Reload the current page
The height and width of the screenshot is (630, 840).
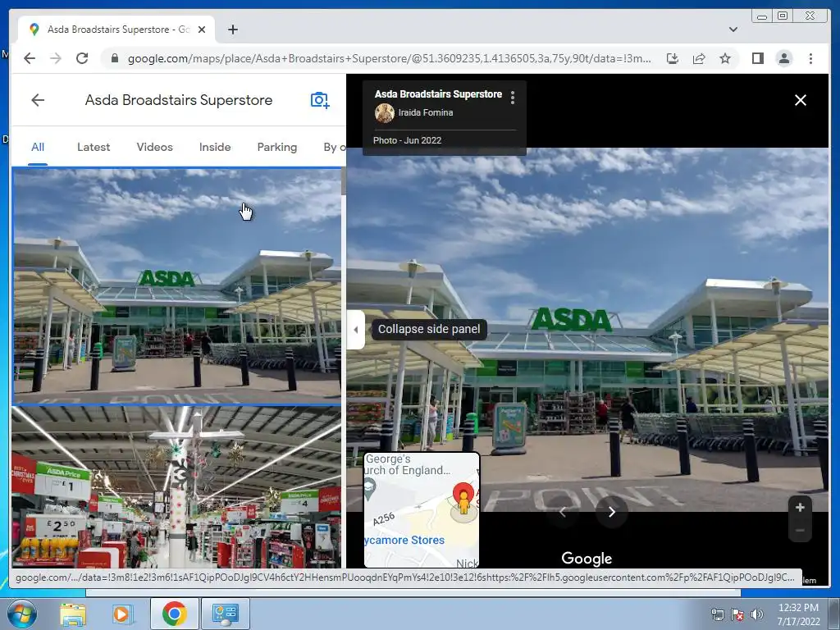point(82,58)
